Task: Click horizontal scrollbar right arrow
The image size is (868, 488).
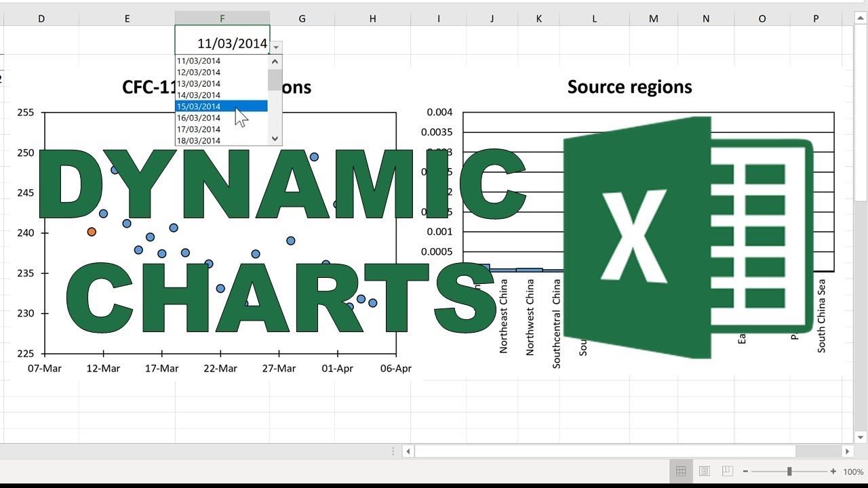Action: coord(847,451)
